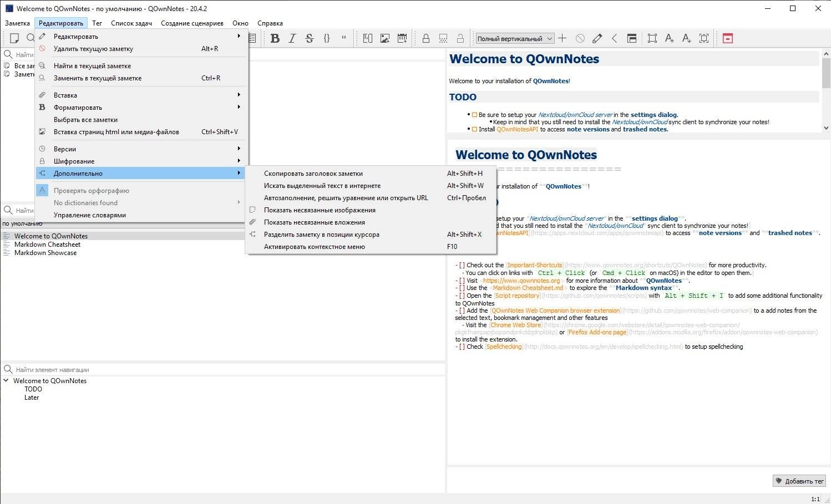Choose Вставка страниц html или медиа-файлов
This screenshot has width=831, height=504.
point(141,132)
